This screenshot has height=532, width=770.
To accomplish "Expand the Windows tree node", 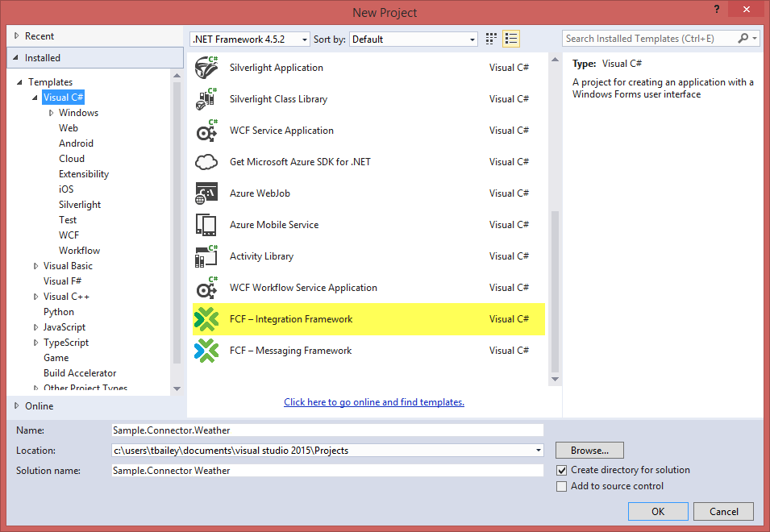I will [x=51, y=113].
